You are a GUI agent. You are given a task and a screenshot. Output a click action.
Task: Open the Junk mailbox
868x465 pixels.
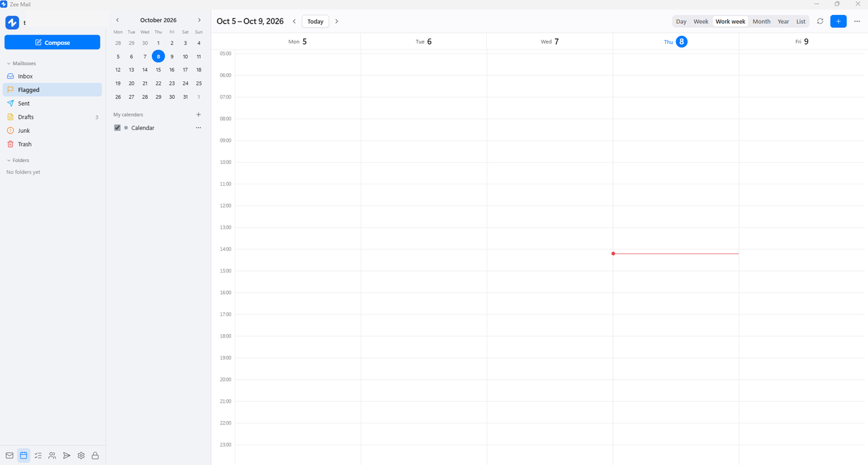pos(52,130)
